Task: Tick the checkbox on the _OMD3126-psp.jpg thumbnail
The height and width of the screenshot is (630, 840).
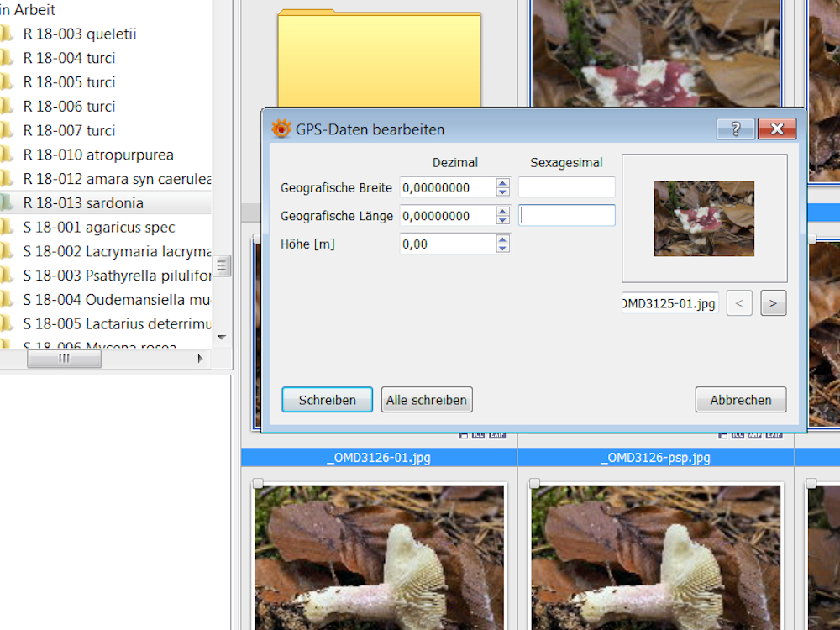Action: coord(535,483)
